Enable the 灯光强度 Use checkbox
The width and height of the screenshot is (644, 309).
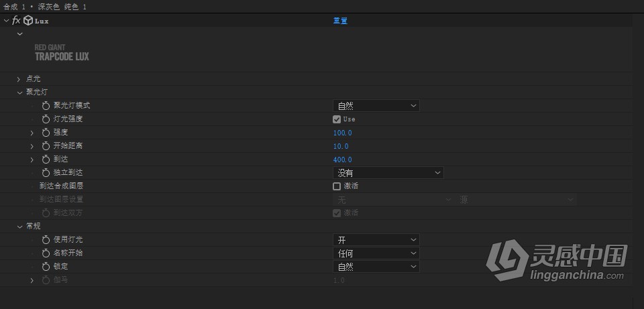click(x=337, y=119)
